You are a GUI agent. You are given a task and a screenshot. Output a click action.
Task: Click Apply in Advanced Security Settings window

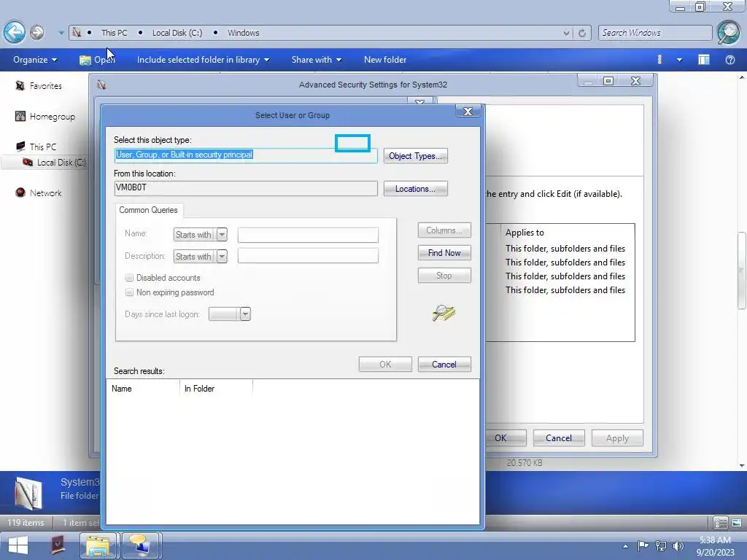617,438
